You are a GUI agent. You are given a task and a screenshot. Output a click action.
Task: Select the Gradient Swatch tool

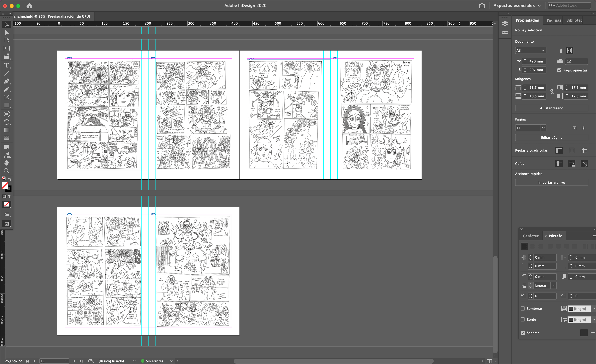pyautogui.click(x=6, y=130)
